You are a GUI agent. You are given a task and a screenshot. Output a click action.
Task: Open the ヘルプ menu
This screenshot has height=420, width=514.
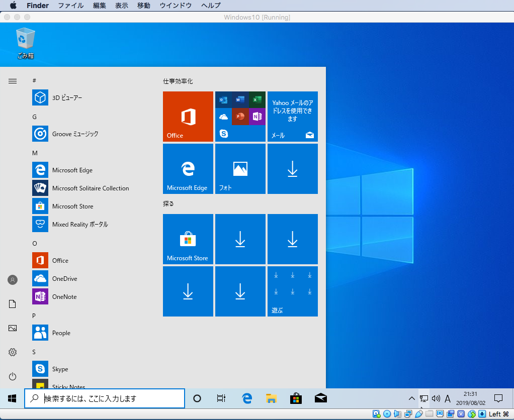click(211, 5)
